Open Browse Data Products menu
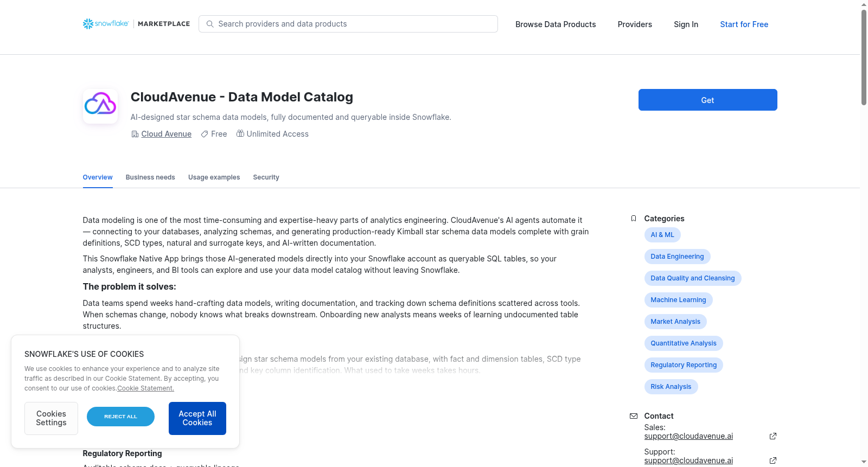The image size is (868, 467). [x=556, y=24]
